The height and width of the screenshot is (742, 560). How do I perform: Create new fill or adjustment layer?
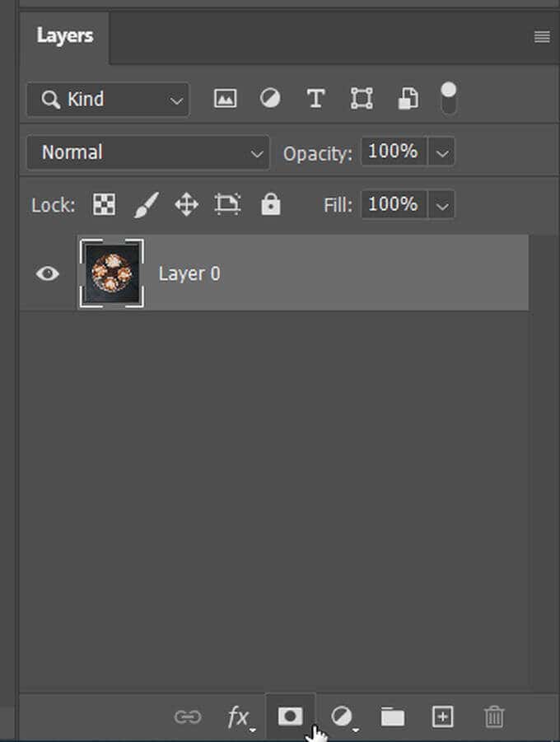[343, 717]
